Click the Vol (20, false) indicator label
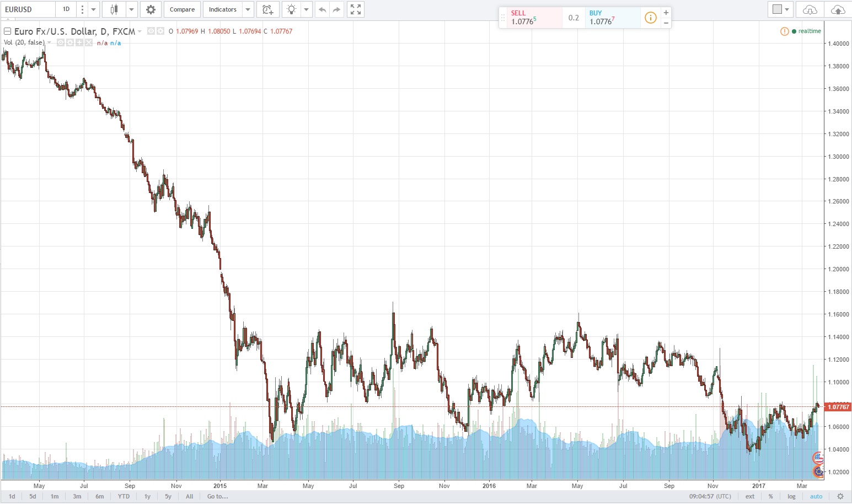 (24, 43)
